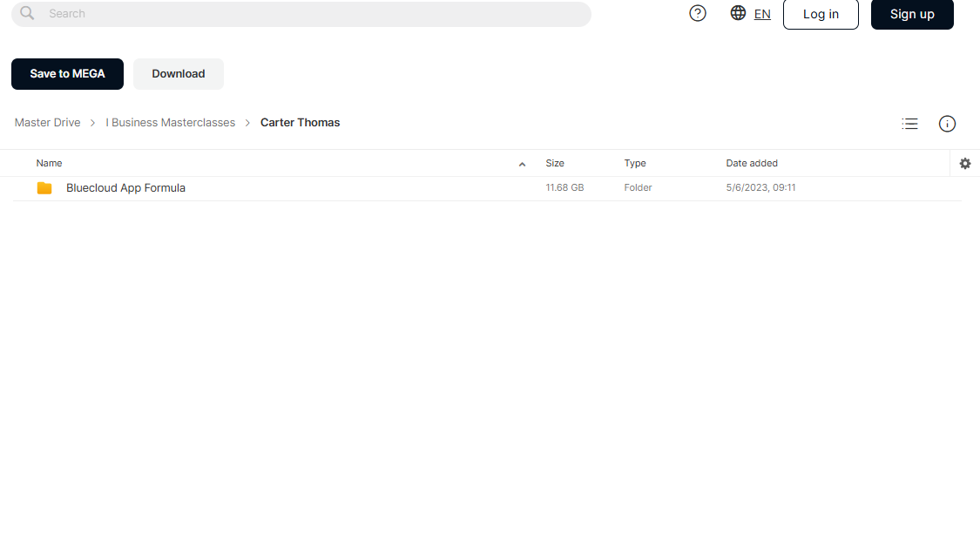Open the Bluecloud App Formula folder
980x542 pixels.
pos(125,187)
